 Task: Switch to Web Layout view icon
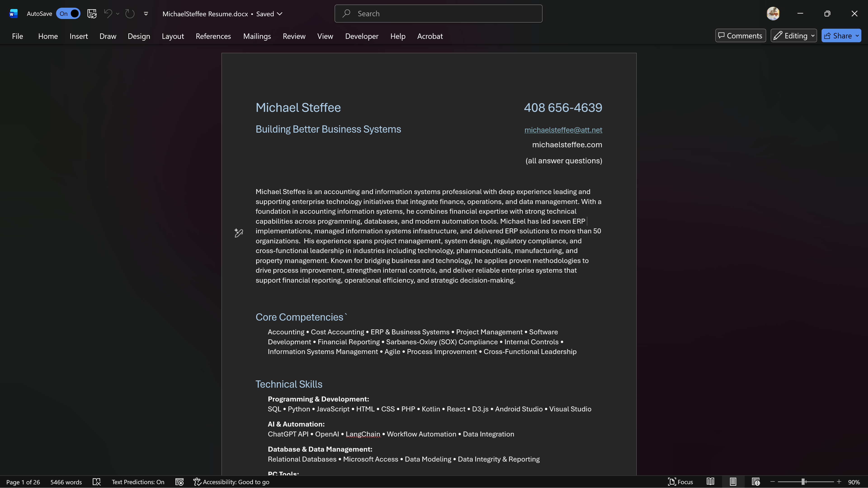(755, 482)
